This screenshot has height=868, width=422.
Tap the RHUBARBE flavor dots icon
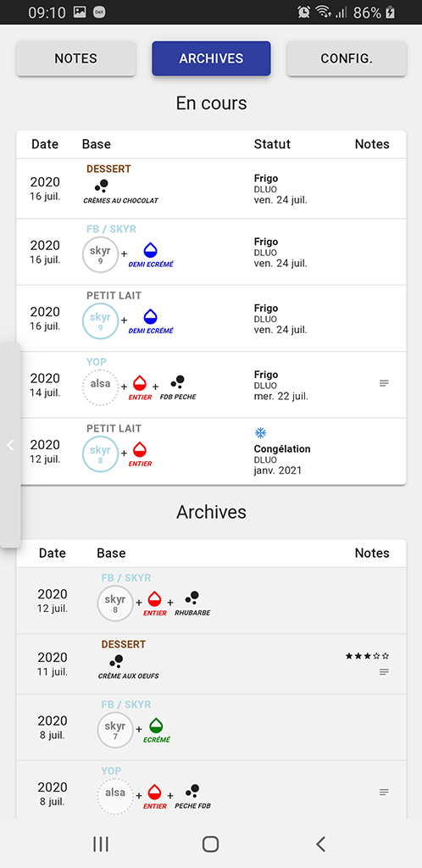[x=192, y=598]
